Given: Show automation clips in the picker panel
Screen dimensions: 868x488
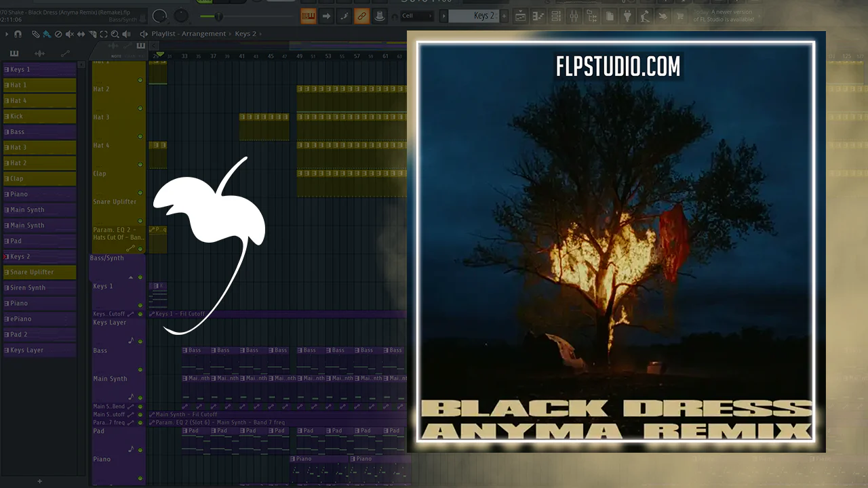Looking at the screenshot, I should pos(65,54).
